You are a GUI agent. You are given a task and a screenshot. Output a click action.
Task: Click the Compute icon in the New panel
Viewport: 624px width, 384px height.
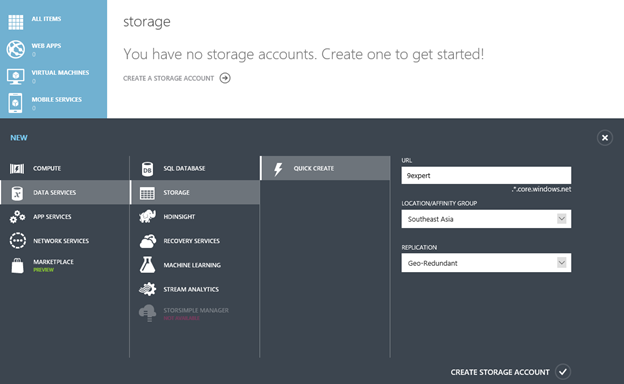(x=17, y=169)
